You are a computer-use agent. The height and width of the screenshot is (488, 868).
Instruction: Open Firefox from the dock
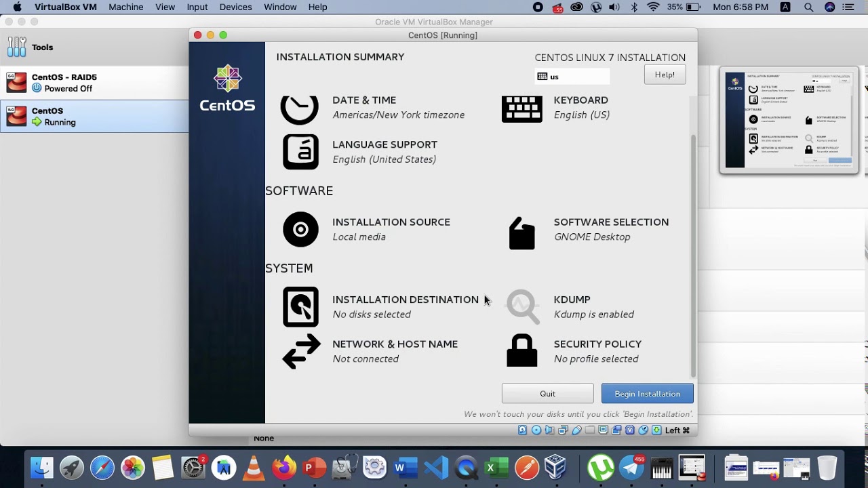[284, 468]
